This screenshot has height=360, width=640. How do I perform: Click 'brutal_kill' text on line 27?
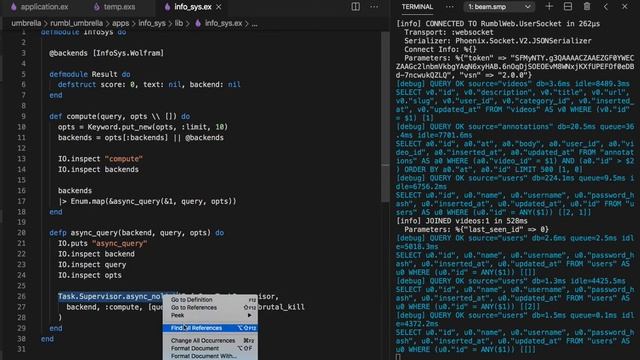click(x=281, y=307)
